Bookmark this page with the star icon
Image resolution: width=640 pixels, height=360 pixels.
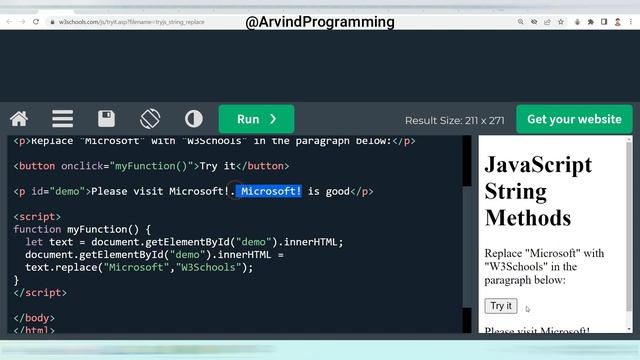coord(561,22)
